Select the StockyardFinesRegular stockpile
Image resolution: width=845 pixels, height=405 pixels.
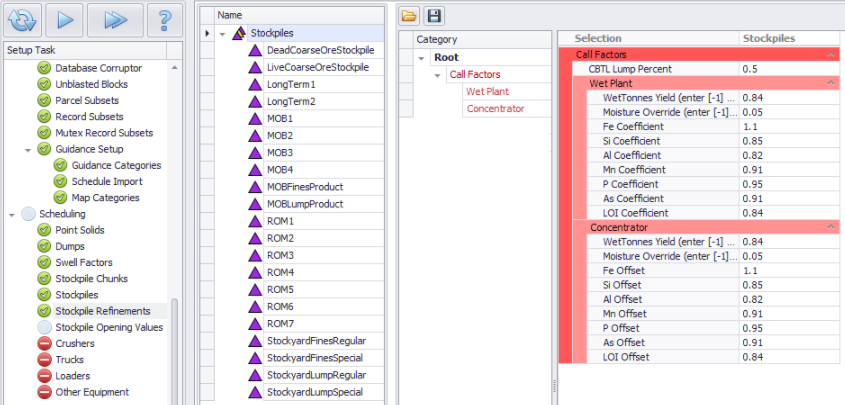[323, 341]
